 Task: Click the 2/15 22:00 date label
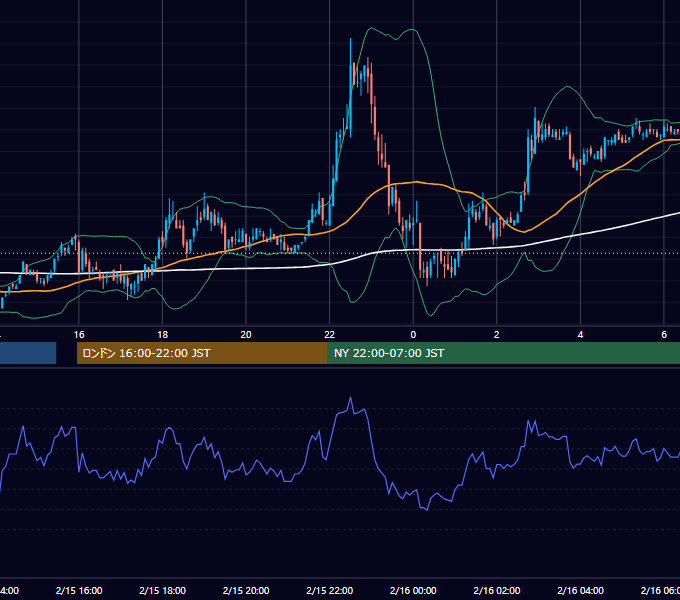click(x=330, y=590)
